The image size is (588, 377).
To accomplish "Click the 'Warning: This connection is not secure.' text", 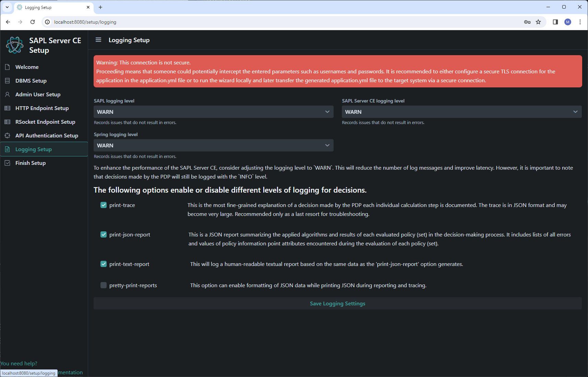I will tap(143, 62).
